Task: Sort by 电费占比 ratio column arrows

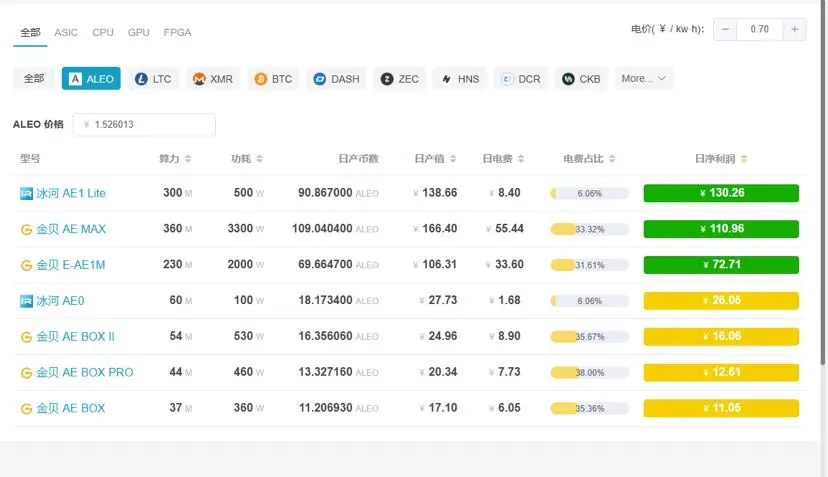Action: (613, 159)
